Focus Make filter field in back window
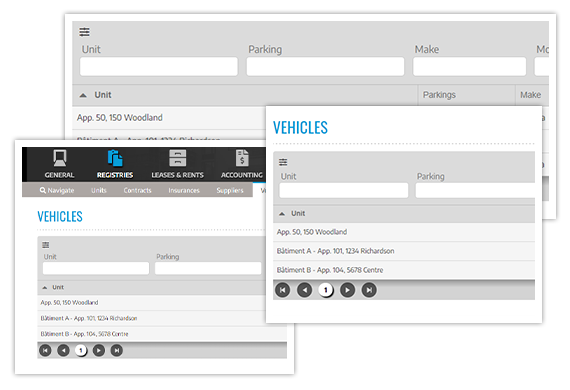The width and height of the screenshot is (570, 390). pyautogui.click(x=470, y=67)
